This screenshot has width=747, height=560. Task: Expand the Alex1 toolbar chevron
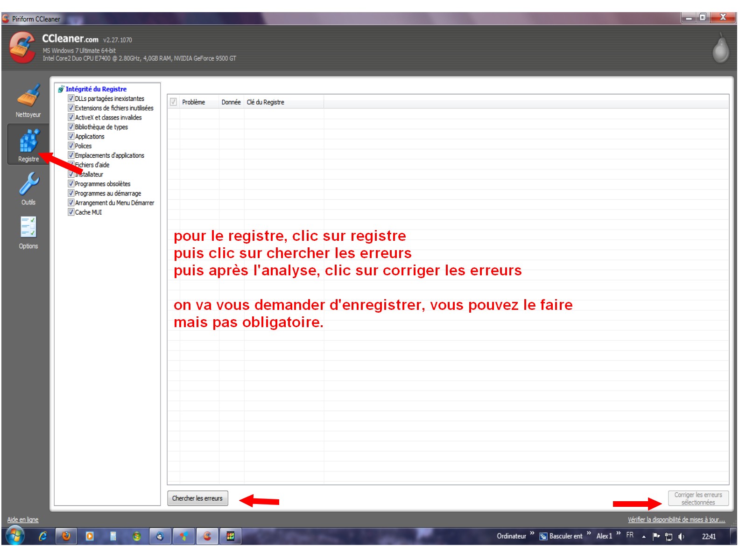click(618, 533)
